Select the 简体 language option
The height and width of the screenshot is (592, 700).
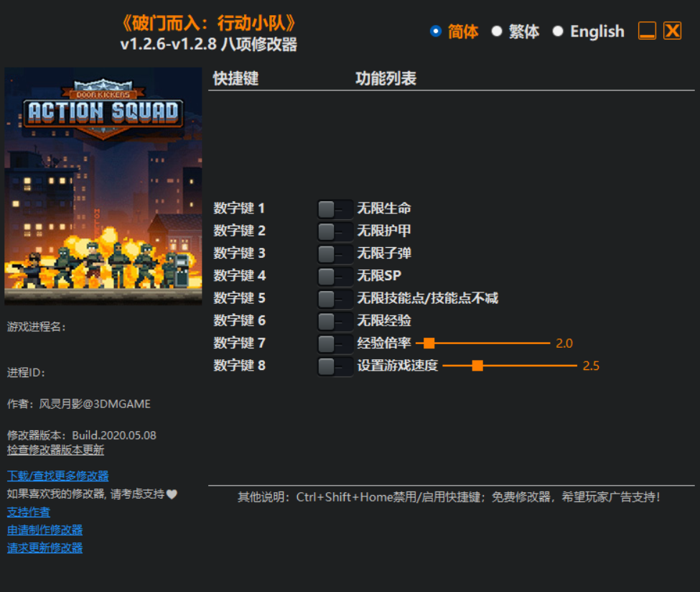(436, 32)
